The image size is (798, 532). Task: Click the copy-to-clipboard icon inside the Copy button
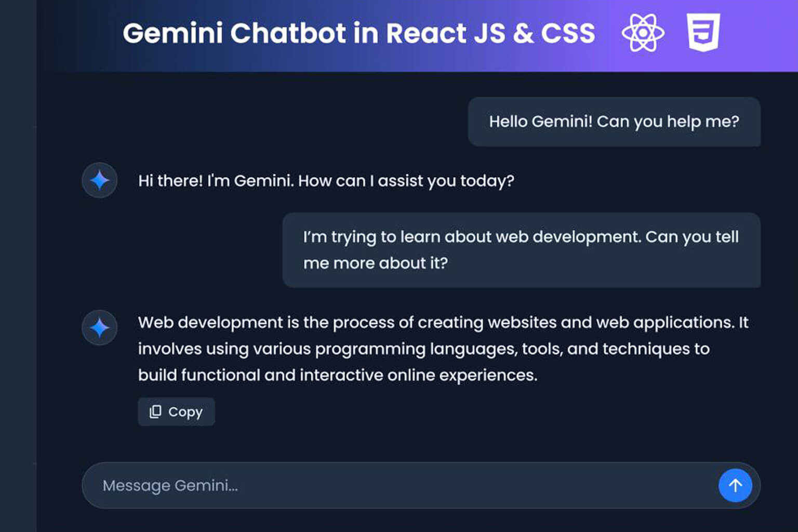click(155, 411)
